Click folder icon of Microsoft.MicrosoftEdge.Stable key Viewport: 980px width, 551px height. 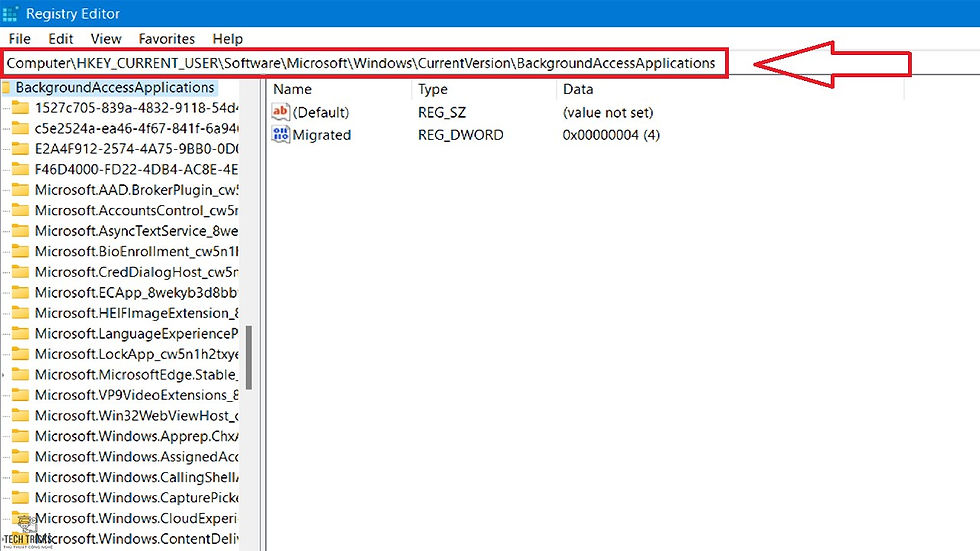point(21,375)
